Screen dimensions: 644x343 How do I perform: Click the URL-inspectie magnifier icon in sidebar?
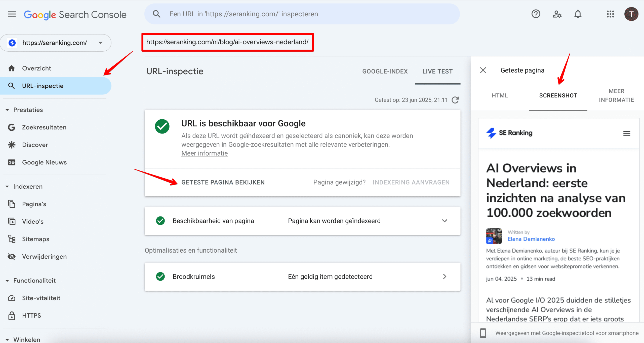tap(11, 86)
